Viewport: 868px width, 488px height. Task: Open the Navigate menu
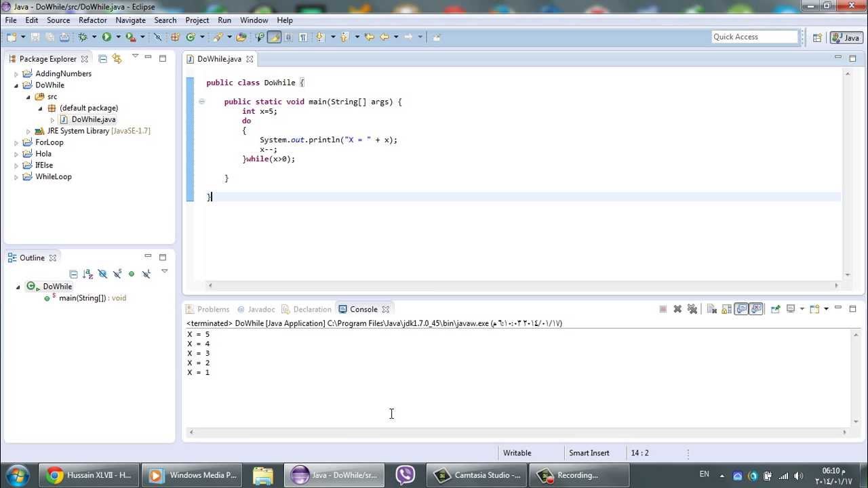(x=130, y=20)
